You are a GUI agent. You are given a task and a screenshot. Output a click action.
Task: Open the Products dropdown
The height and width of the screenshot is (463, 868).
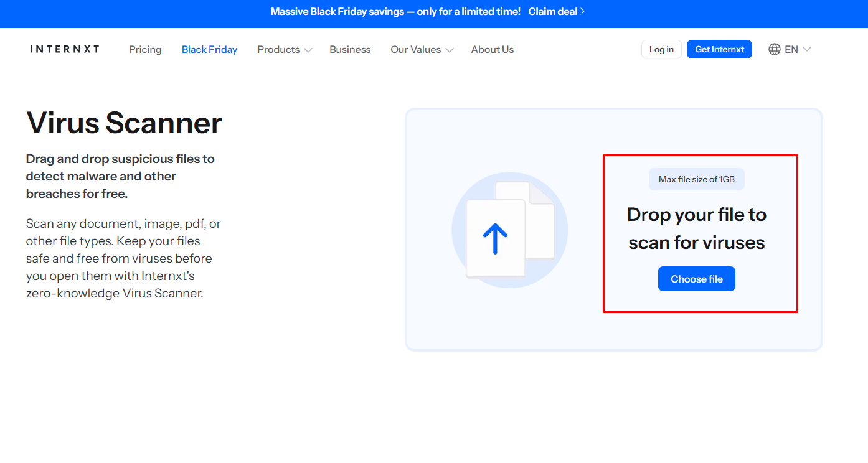tap(279, 49)
